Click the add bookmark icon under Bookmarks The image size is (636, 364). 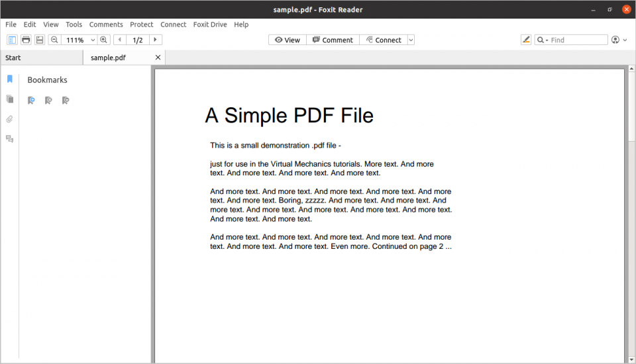[x=31, y=100]
